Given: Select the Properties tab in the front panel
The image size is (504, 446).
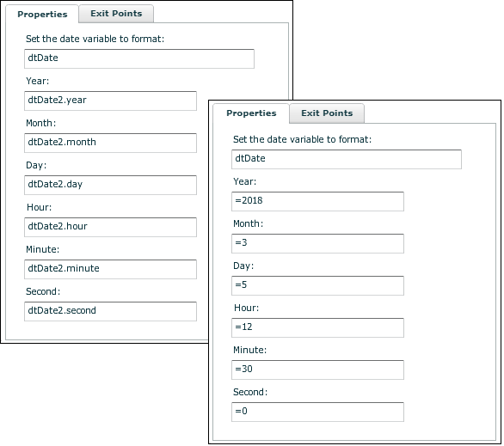Looking at the screenshot, I should pyautogui.click(x=251, y=113).
